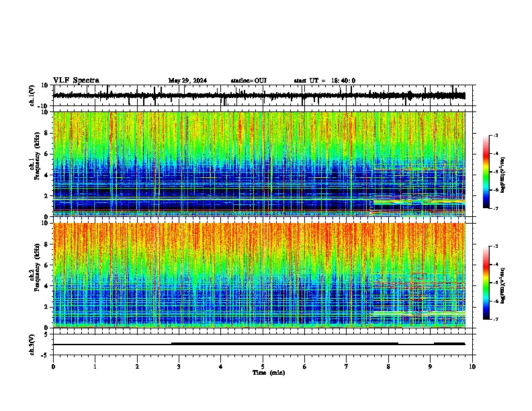Viewport: 532px width, 411px height.
Task: Click the ch.2 colorbar log PSD label
Action: click(503, 285)
